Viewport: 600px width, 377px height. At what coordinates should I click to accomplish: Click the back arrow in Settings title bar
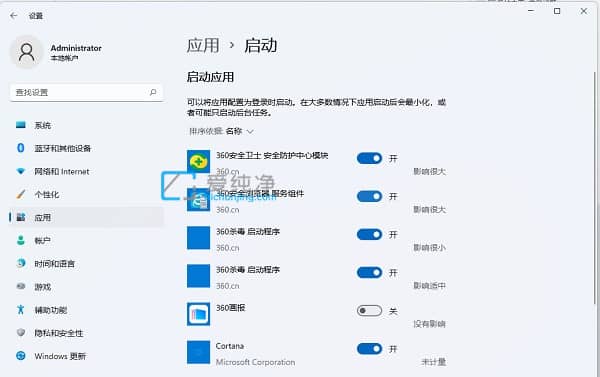point(14,16)
